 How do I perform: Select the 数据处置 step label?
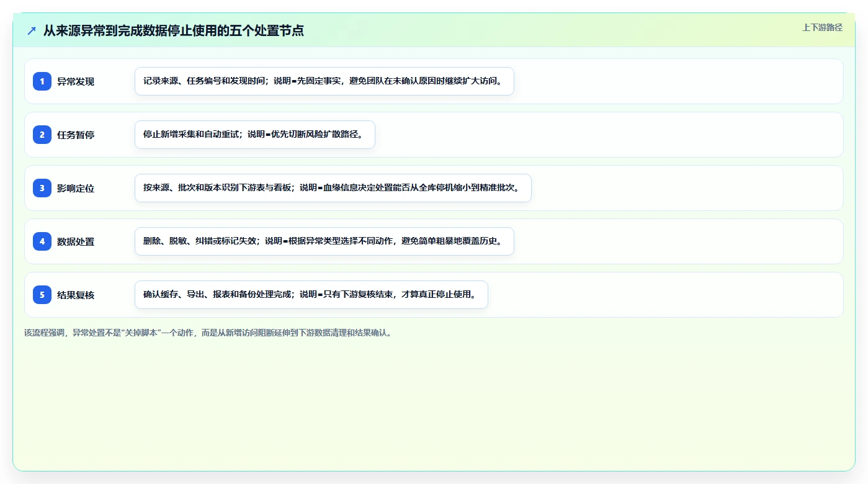[x=76, y=241]
